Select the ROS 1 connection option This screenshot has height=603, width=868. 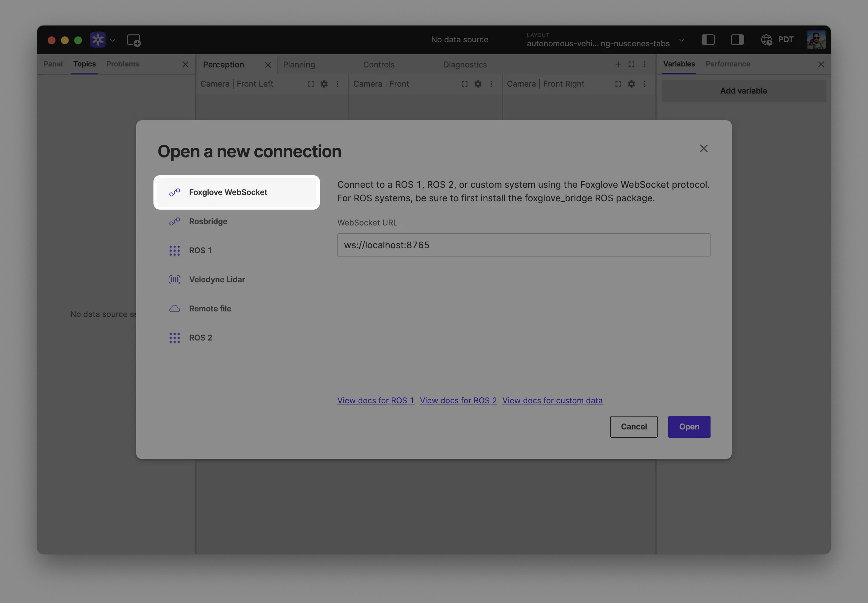tap(200, 250)
